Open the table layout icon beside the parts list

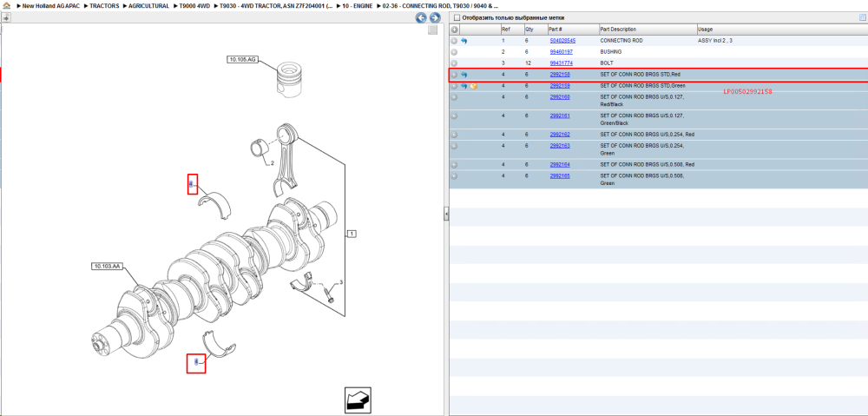(x=862, y=17)
